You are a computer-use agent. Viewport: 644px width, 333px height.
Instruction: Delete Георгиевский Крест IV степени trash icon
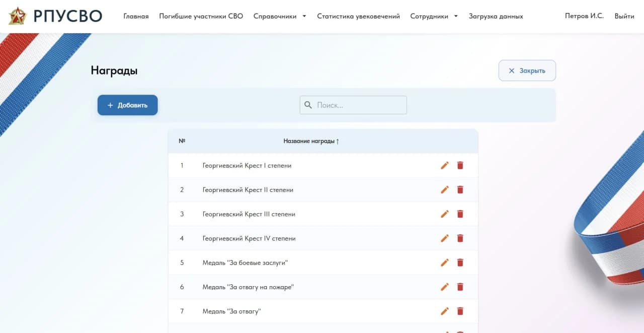pos(460,238)
